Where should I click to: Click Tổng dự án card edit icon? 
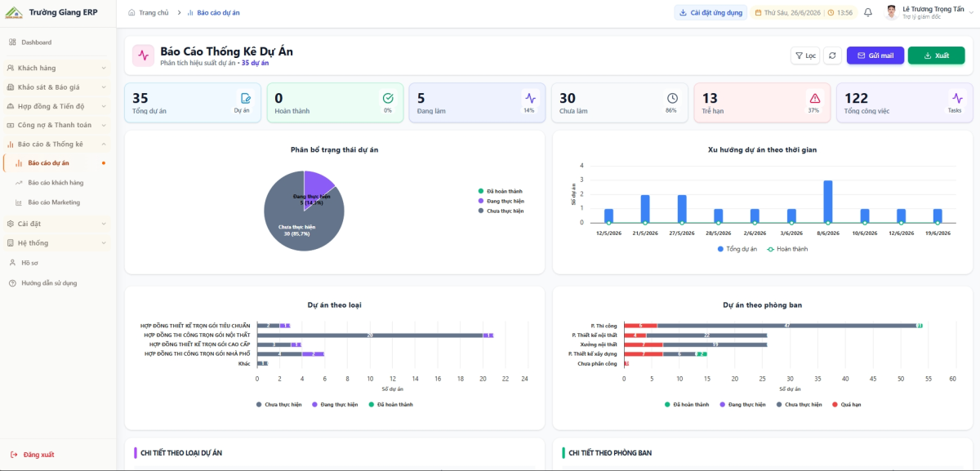246,98
